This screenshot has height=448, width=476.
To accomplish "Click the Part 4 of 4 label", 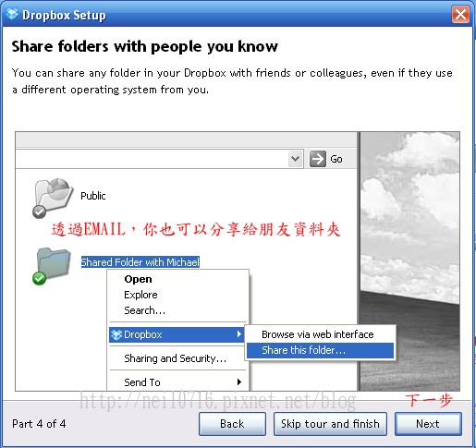I will (x=39, y=424).
